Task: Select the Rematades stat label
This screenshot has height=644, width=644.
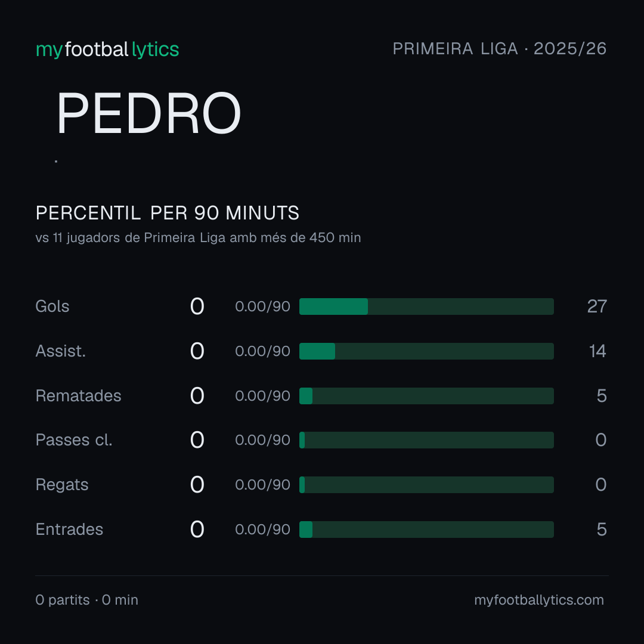Action: coord(79,396)
